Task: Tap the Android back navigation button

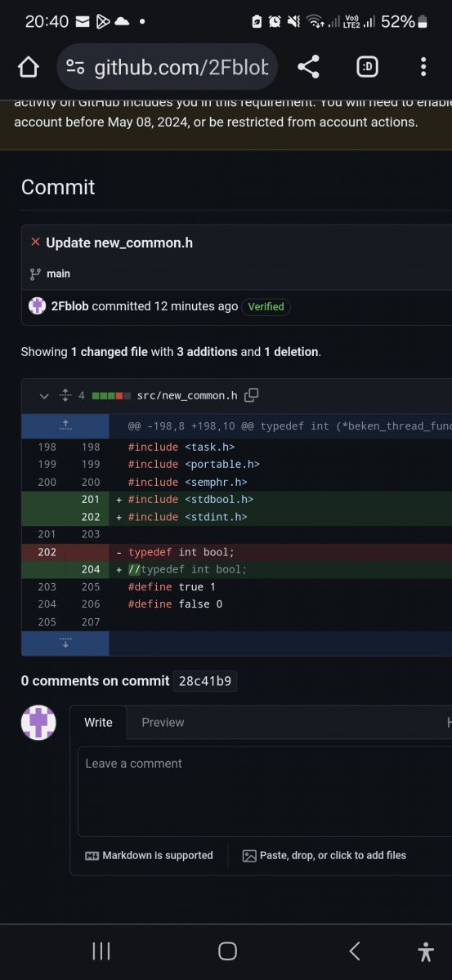Action: 355,951
